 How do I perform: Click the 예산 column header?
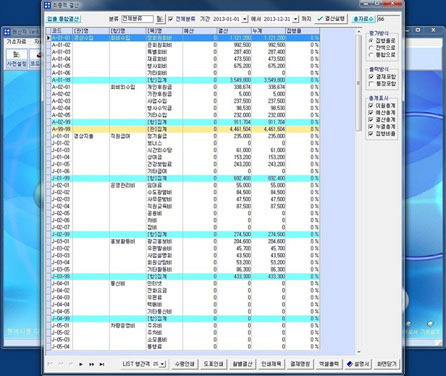(200, 31)
